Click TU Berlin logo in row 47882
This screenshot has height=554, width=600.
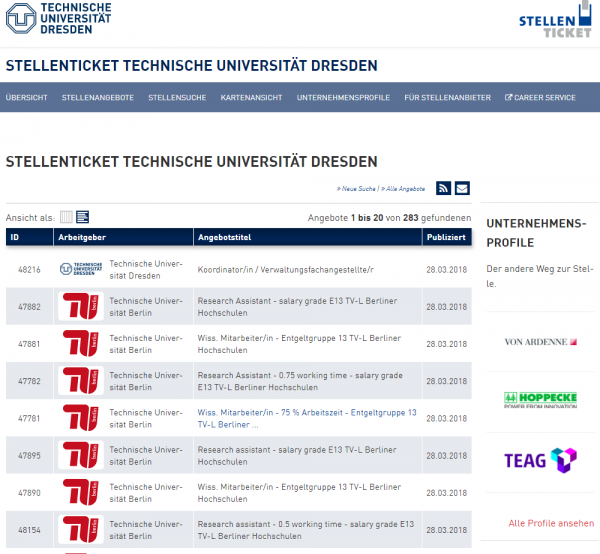[x=81, y=306]
